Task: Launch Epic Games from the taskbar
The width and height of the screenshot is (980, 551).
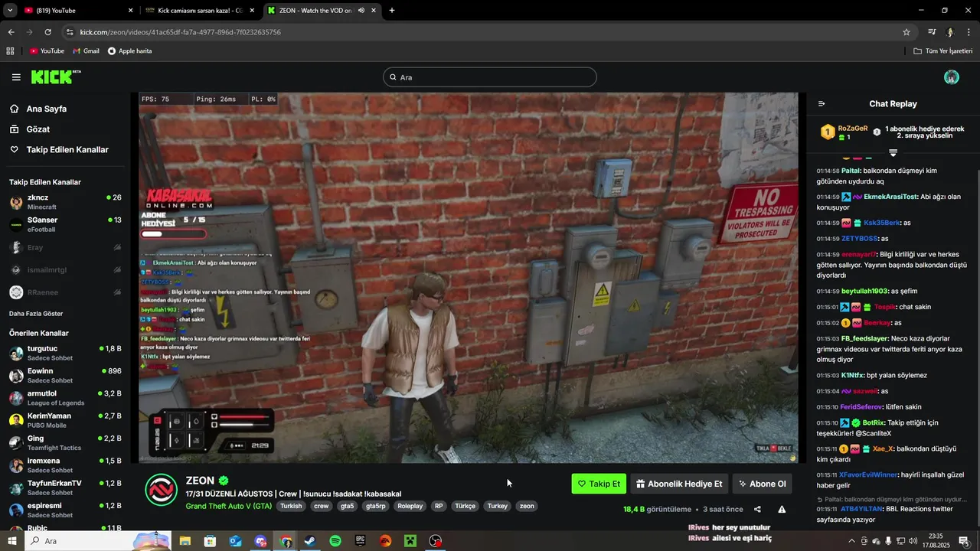Action: (x=361, y=541)
